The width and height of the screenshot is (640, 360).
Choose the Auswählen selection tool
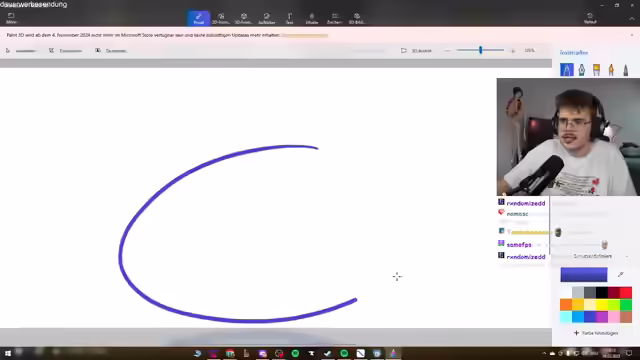coord(22,51)
